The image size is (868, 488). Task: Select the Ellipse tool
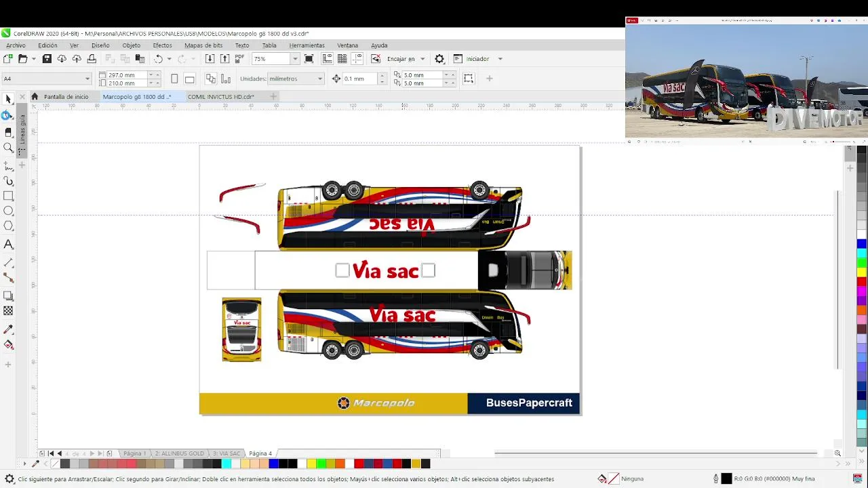pyautogui.click(x=8, y=211)
